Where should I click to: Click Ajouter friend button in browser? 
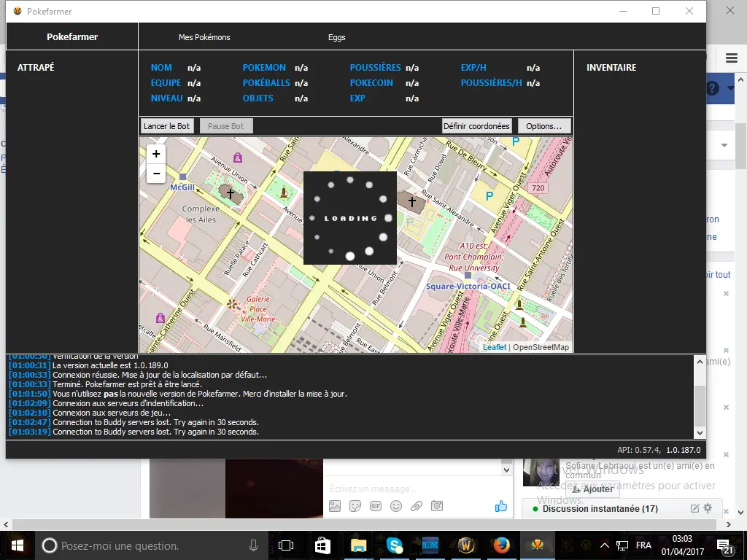593,489
